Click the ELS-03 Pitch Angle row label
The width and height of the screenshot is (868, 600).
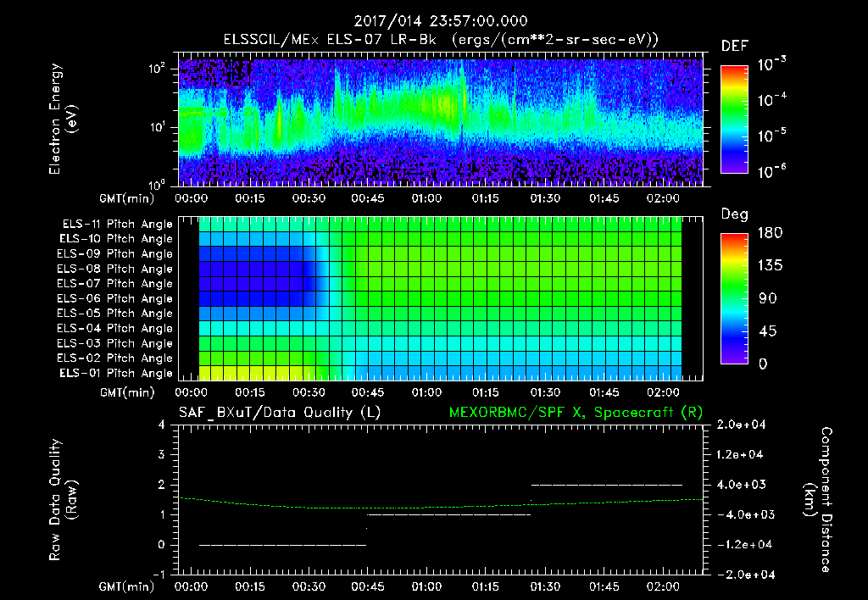coord(115,343)
